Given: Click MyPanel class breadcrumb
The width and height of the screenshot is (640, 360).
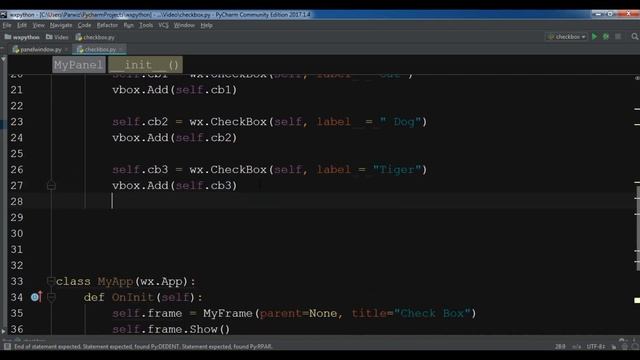Looking at the screenshot, I should coord(78,65).
